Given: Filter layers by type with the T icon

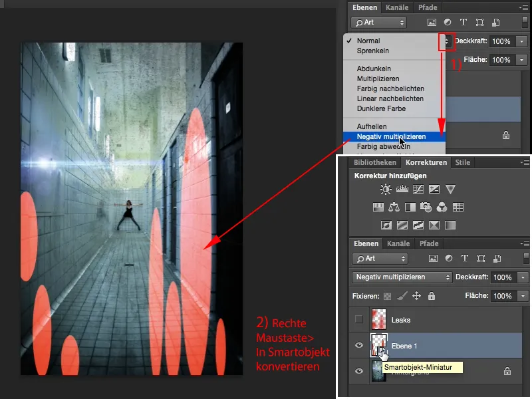Looking at the screenshot, I should pos(464,259).
